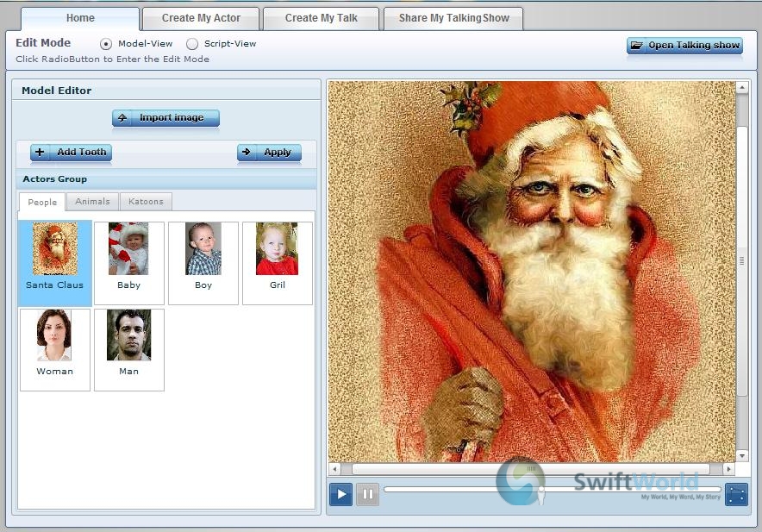The image size is (762, 532).
Task: Click the arrow icon on Apply button
Action: coord(247,153)
